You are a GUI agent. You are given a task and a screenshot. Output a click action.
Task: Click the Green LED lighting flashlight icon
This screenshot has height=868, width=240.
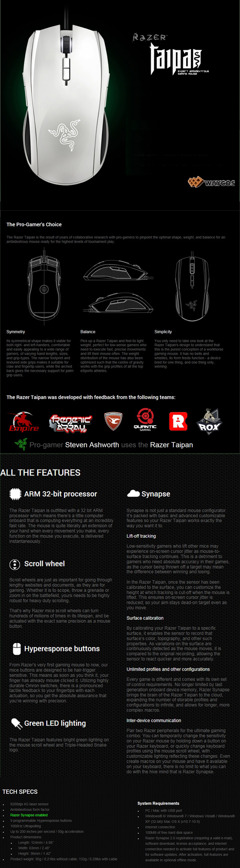click(16, 723)
